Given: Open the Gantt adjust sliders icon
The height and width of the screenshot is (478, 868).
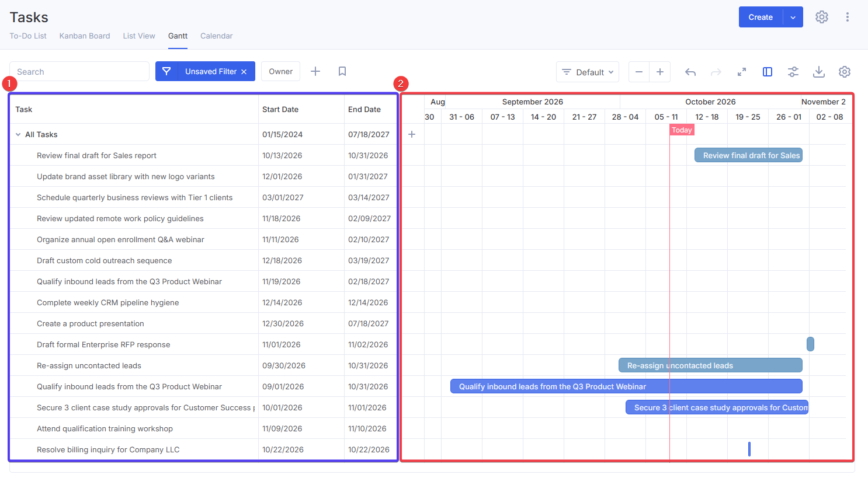Looking at the screenshot, I should point(793,72).
